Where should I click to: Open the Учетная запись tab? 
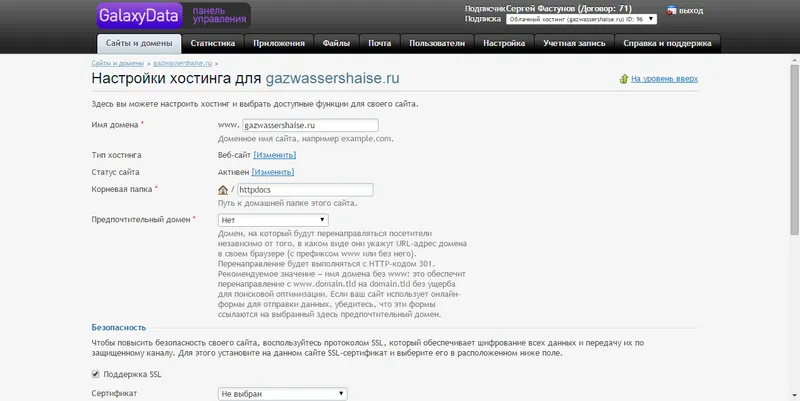pos(574,43)
